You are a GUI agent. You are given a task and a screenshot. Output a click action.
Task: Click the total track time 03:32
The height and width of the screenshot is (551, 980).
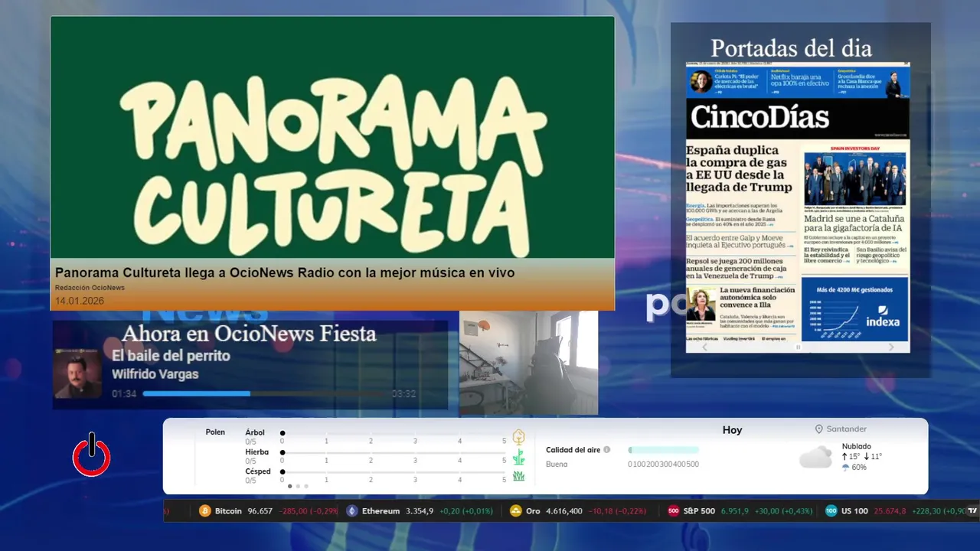(403, 394)
